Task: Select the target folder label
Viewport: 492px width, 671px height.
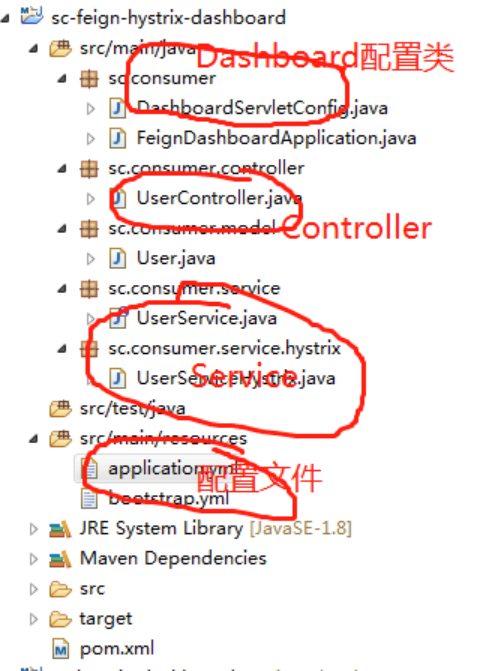Action: click(x=106, y=619)
